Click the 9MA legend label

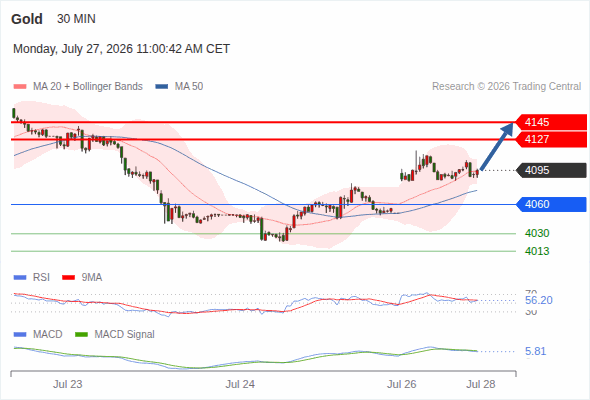(x=92, y=278)
